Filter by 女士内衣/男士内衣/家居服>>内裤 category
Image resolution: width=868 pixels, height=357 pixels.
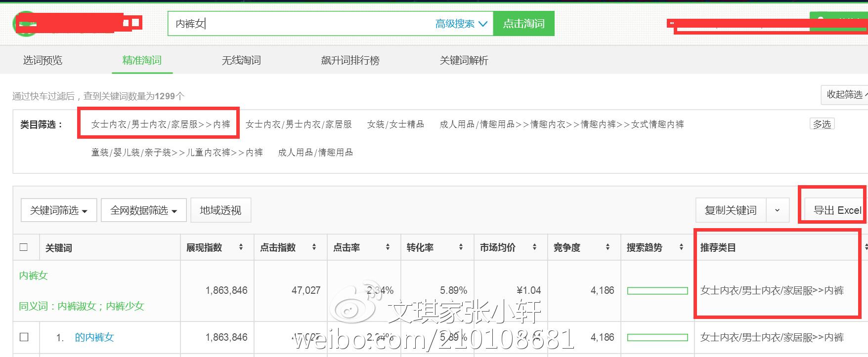point(161,124)
